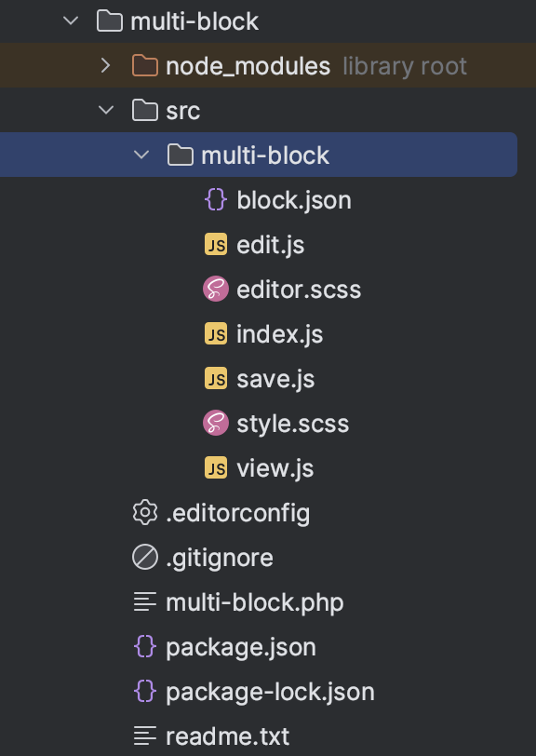The width and height of the screenshot is (536, 756).
Task: Click the orange node_modules folder icon
Action: 145,66
